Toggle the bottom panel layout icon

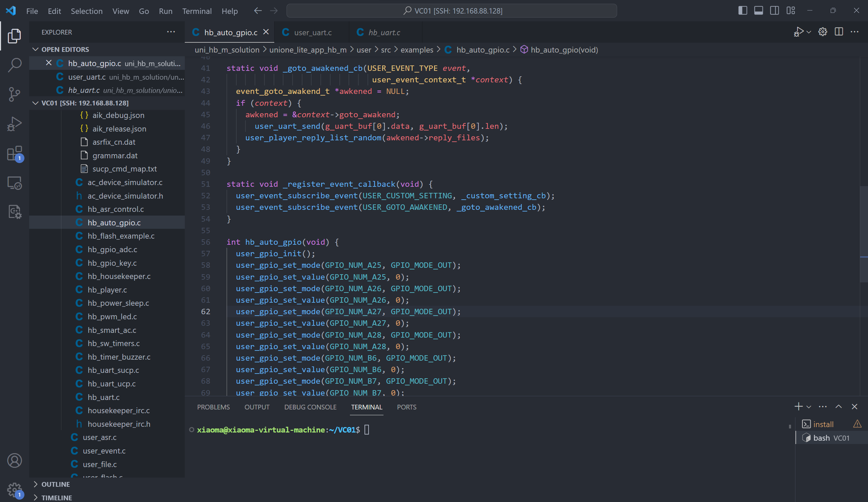(758, 11)
